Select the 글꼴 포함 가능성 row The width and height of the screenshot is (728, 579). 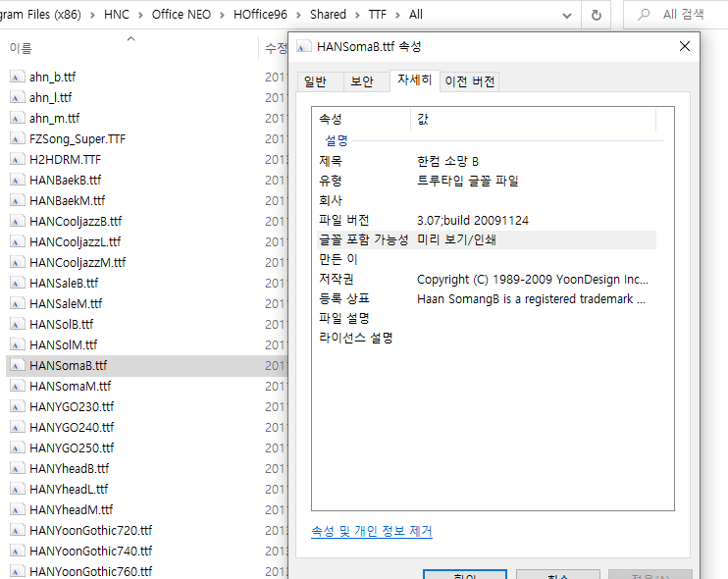coord(487,240)
